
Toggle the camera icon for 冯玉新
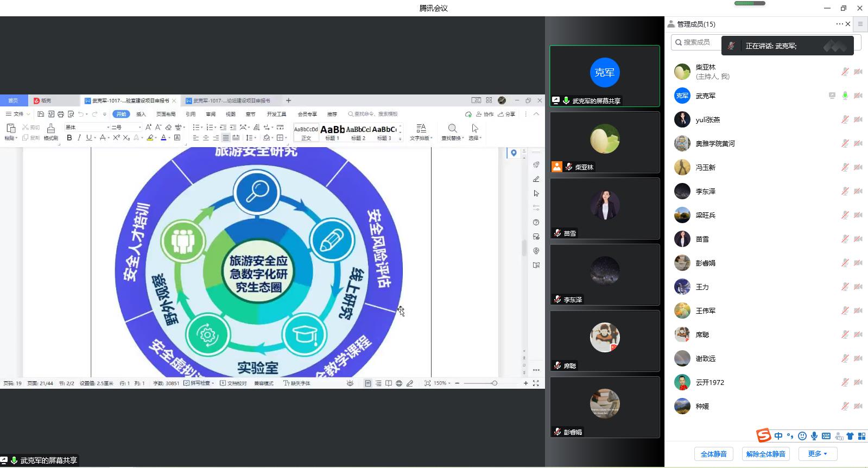pos(858,167)
